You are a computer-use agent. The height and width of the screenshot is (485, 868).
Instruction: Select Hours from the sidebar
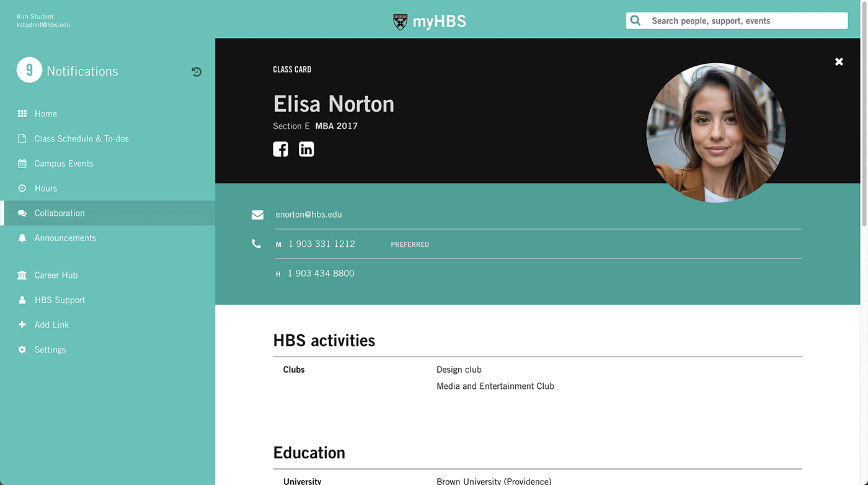click(x=46, y=188)
